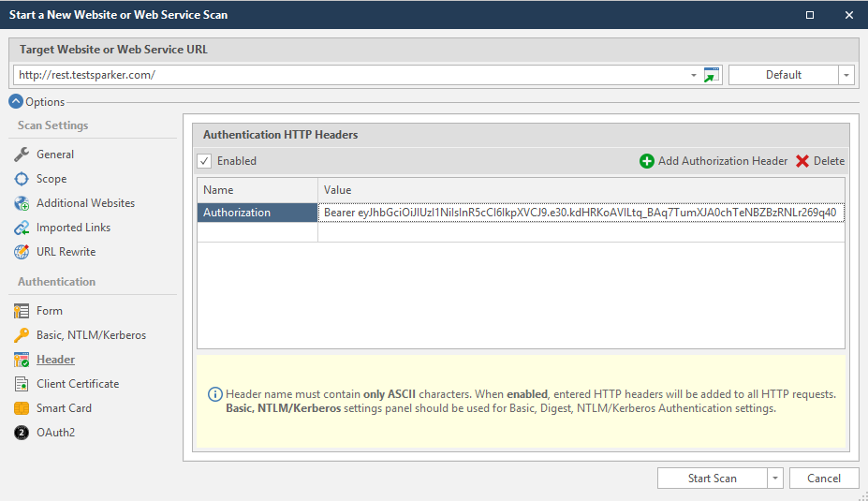868x501 pixels.
Task: Click the General wrench icon
Action: click(x=22, y=155)
